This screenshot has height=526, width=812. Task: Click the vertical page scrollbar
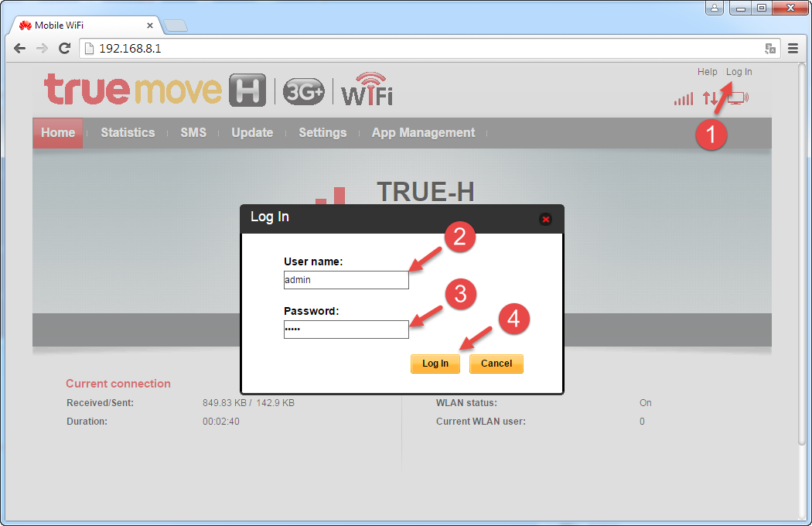coord(802,254)
